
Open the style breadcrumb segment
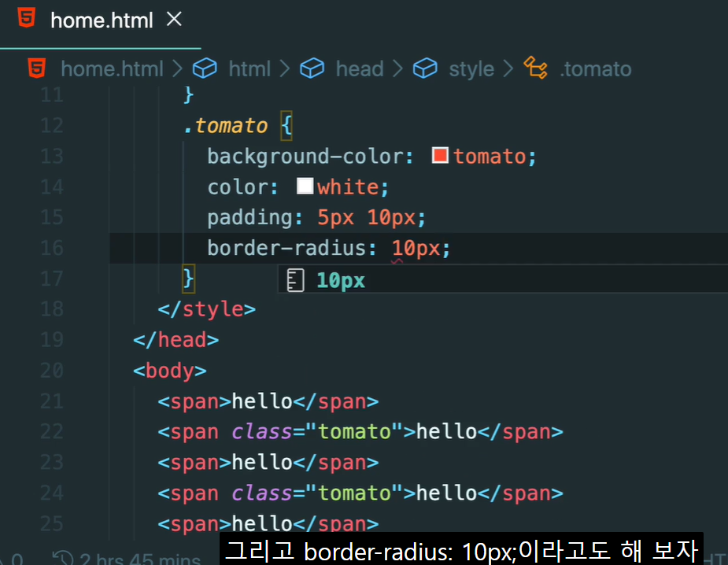(x=471, y=69)
